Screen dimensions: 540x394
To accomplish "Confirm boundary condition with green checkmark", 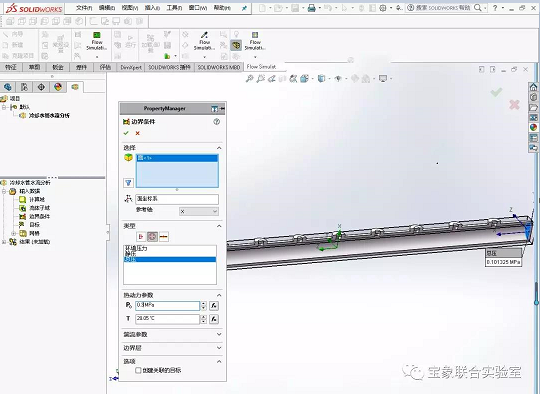I will coord(126,133).
